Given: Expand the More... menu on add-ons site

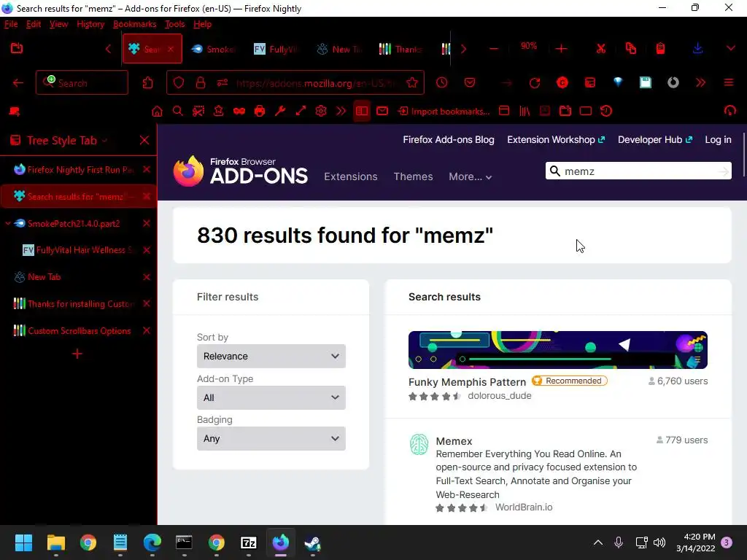Looking at the screenshot, I should 471,176.
